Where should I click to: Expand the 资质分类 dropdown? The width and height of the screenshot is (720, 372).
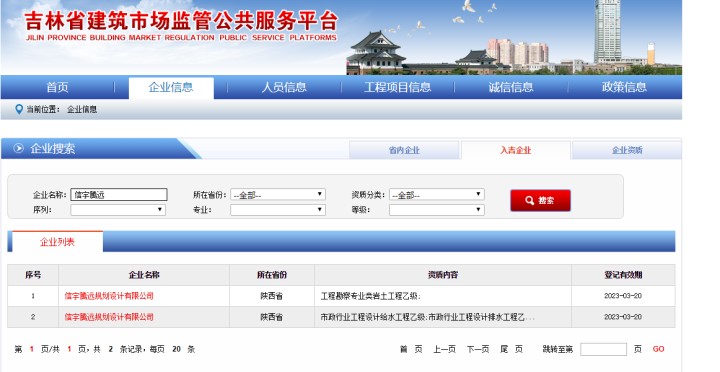(x=437, y=195)
